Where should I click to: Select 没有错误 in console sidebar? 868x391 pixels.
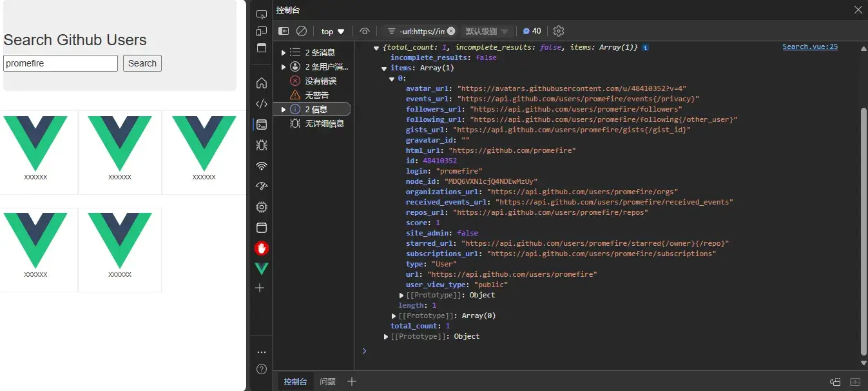point(313,81)
